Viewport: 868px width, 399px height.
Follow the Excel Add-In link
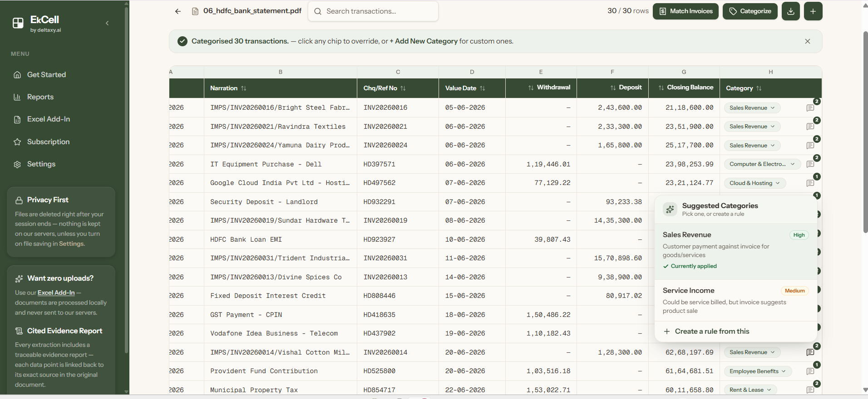pos(56,293)
